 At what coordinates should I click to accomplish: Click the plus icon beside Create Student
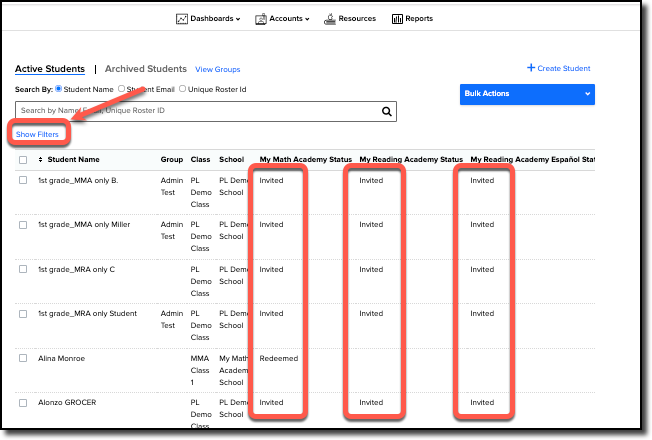[531, 68]
